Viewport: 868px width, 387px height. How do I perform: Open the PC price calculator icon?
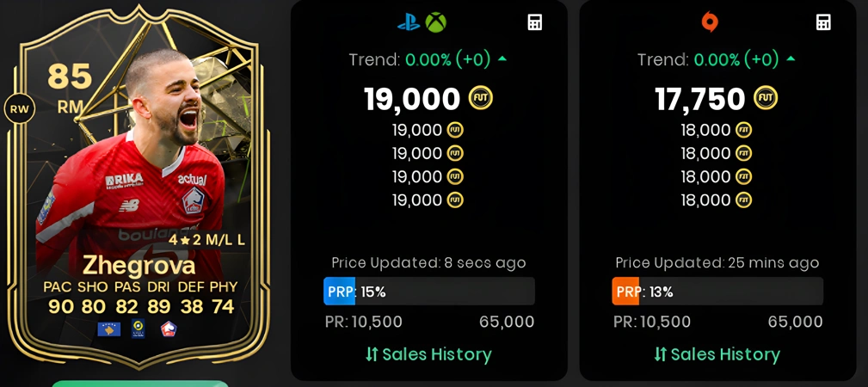(824, 22)
